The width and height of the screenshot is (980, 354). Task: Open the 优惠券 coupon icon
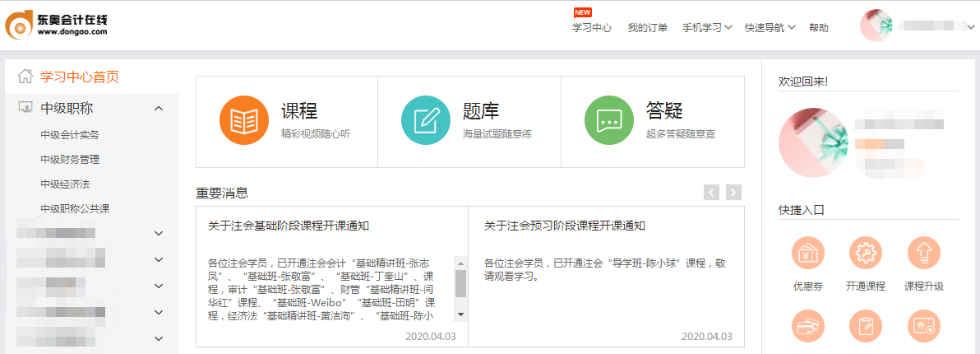807,254
